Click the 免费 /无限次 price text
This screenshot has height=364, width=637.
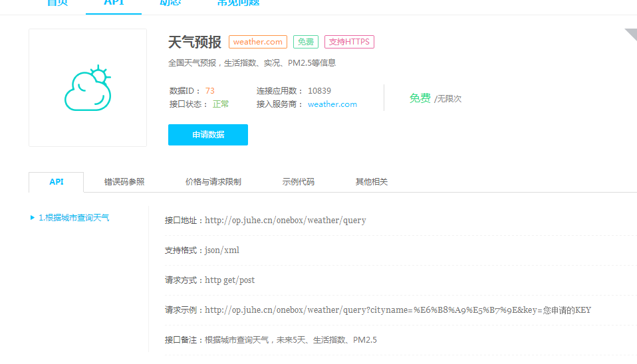(436, 98)
